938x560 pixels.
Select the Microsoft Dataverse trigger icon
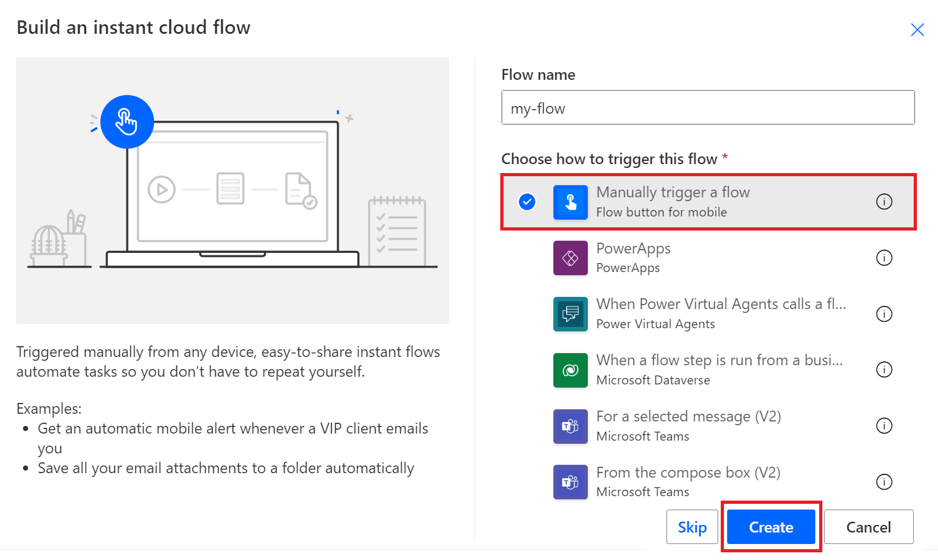click(x=570, y=369)
